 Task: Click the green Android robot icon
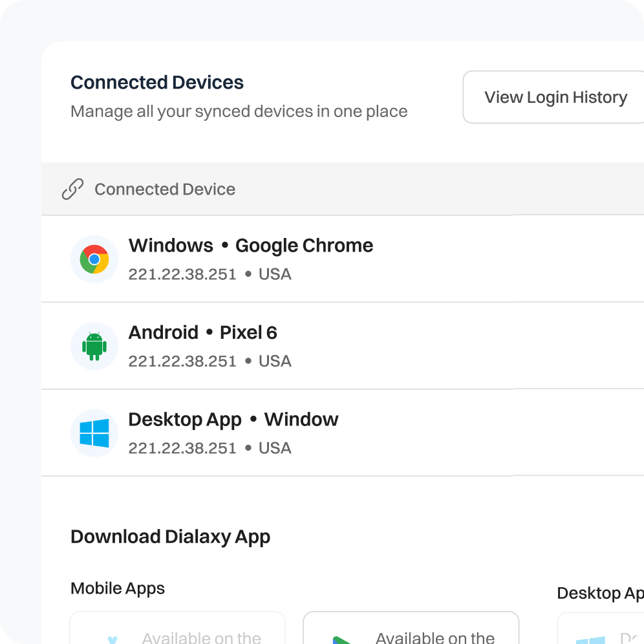(94, 347)
